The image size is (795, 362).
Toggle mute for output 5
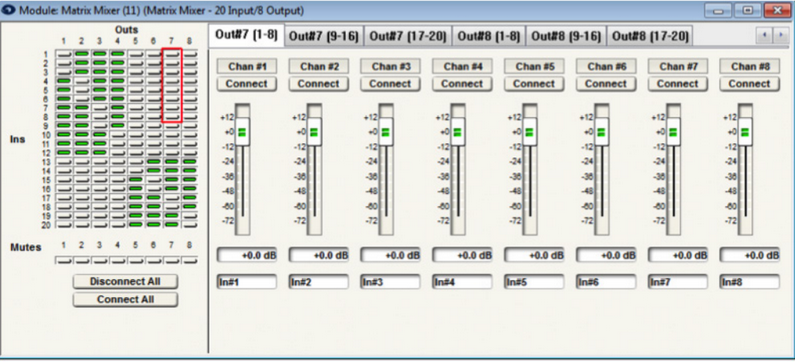point(135,260)
